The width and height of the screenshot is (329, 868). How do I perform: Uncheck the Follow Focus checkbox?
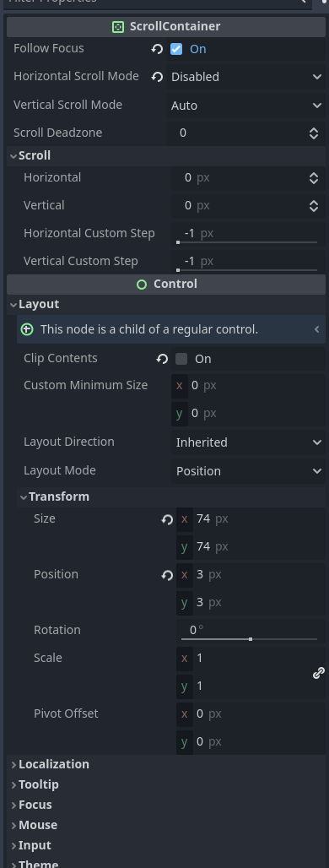176,49
